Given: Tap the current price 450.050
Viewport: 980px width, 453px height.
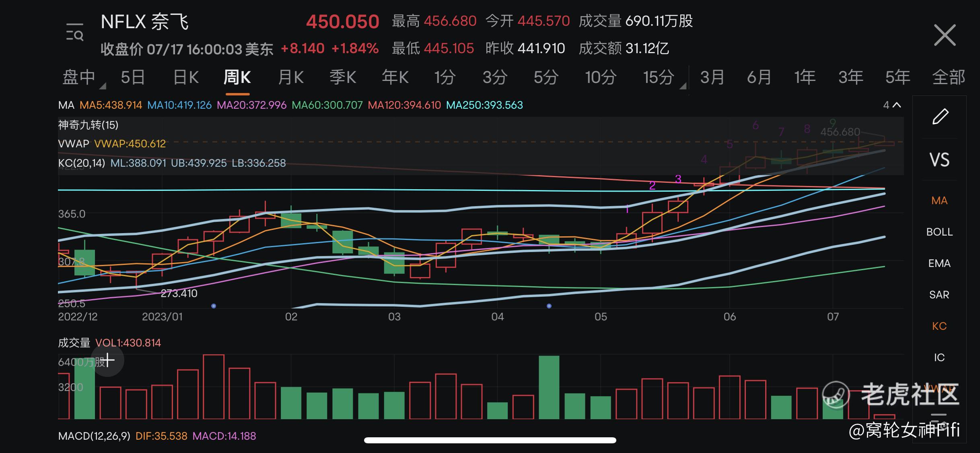Looking at the screenshot, I should click(342, 22).
